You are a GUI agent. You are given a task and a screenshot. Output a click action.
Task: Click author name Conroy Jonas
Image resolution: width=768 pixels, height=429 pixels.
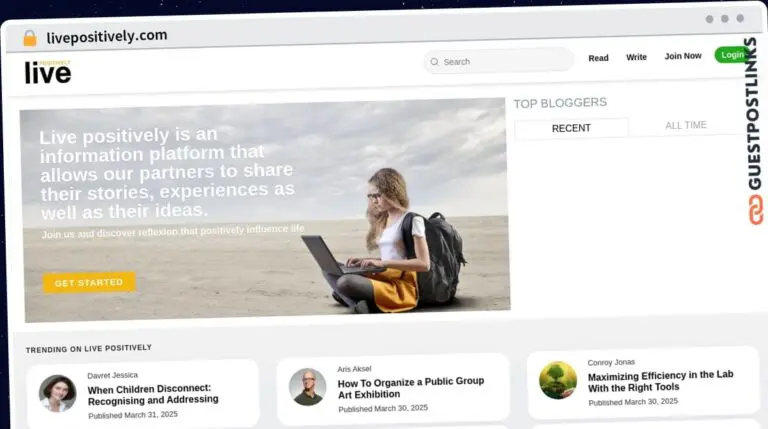coord(611,362)
